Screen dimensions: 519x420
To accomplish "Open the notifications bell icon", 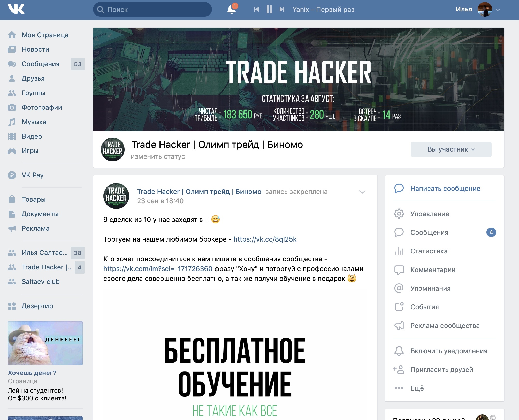I will click(232, 9).
